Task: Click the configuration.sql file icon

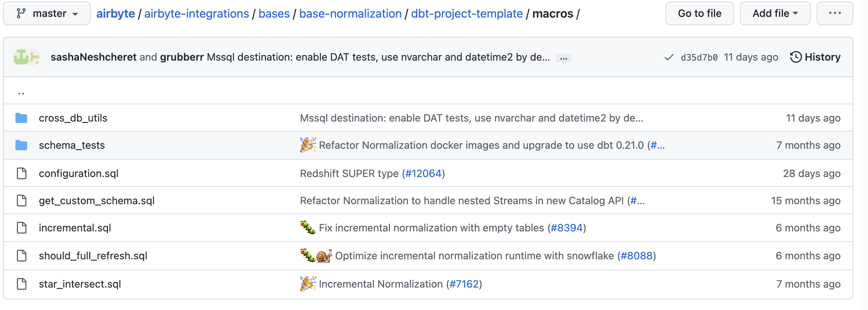Action: tap(22, 173)
